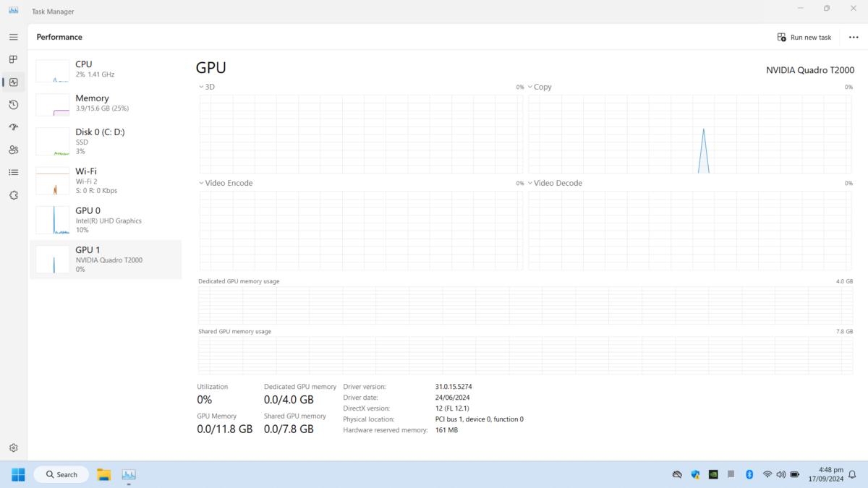Open the App history page icon
Screen dimensions: 868x488
[x=13, y=105]
